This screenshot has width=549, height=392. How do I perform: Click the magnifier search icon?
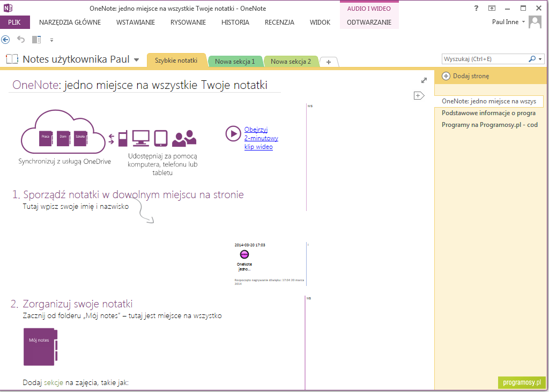(x=532, y=59)
